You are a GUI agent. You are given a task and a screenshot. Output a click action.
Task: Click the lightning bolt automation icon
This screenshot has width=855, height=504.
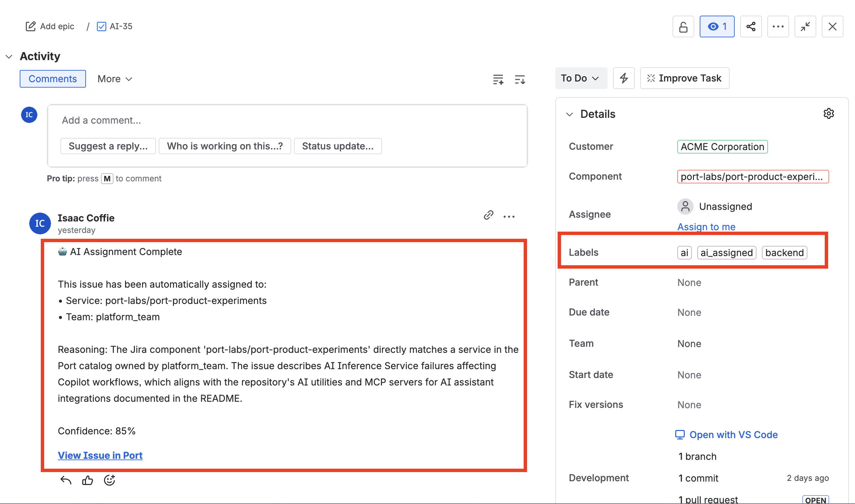[x=624, y=78]
